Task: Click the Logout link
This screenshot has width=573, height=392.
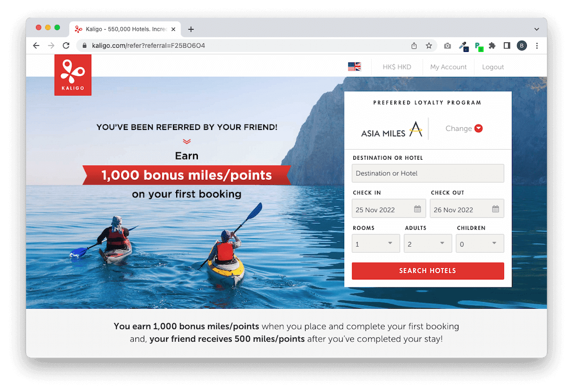Action: (492, 67)
